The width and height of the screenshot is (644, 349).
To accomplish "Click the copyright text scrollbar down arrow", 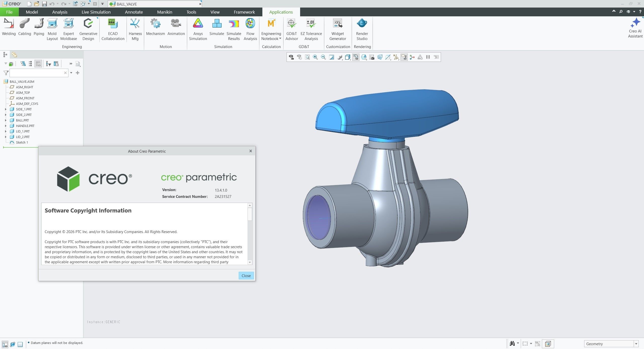I will click(250, 262).
